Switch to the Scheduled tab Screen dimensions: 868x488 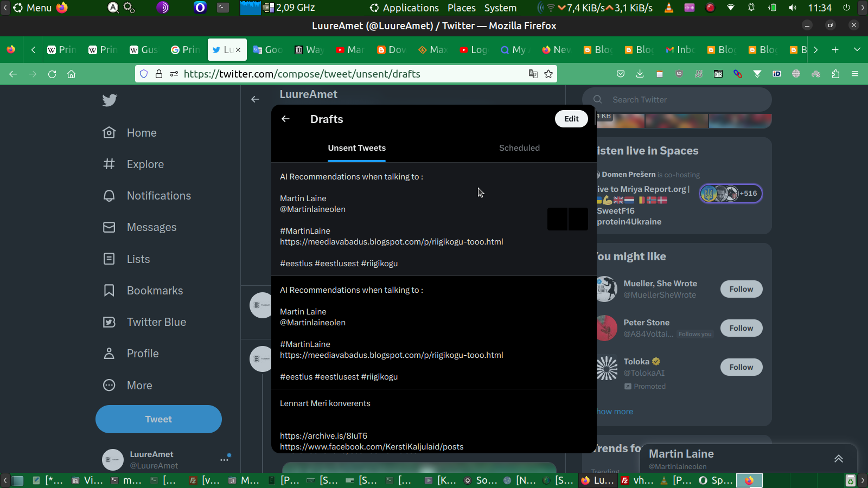click(x=519, y=148)
